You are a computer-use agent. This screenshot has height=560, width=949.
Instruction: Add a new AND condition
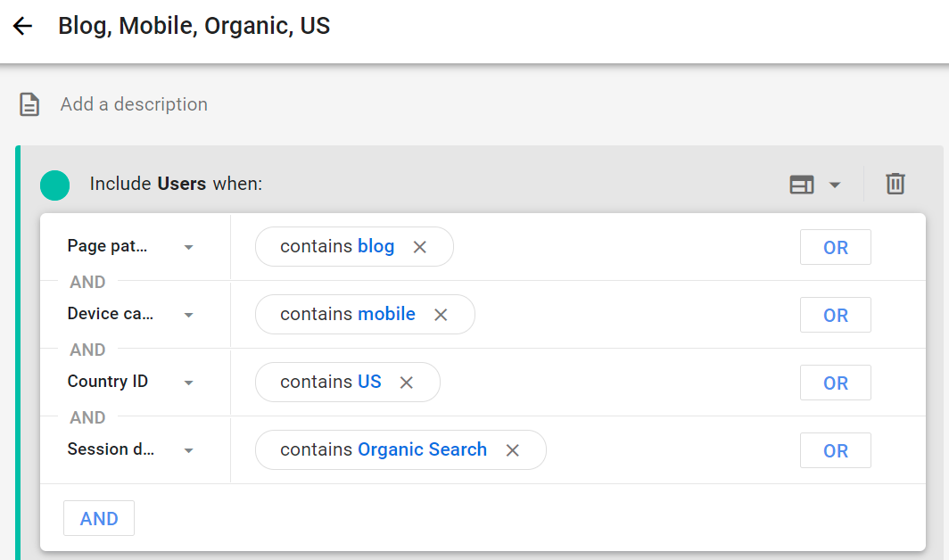tap(99, 519)
